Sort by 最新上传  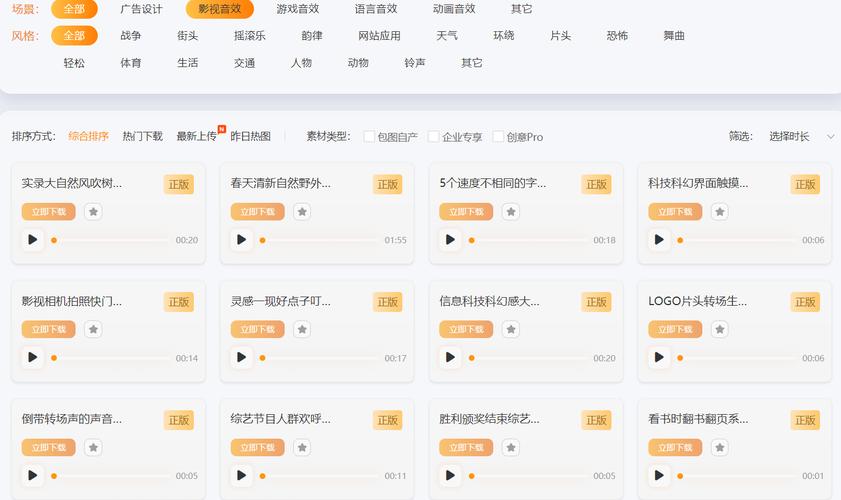(x=196, y=137)
